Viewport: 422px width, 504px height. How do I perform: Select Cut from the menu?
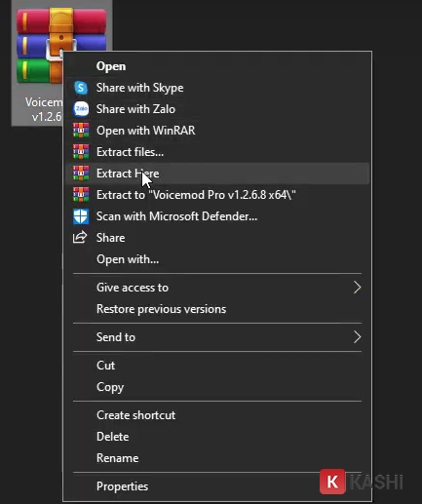coord(217,366)
